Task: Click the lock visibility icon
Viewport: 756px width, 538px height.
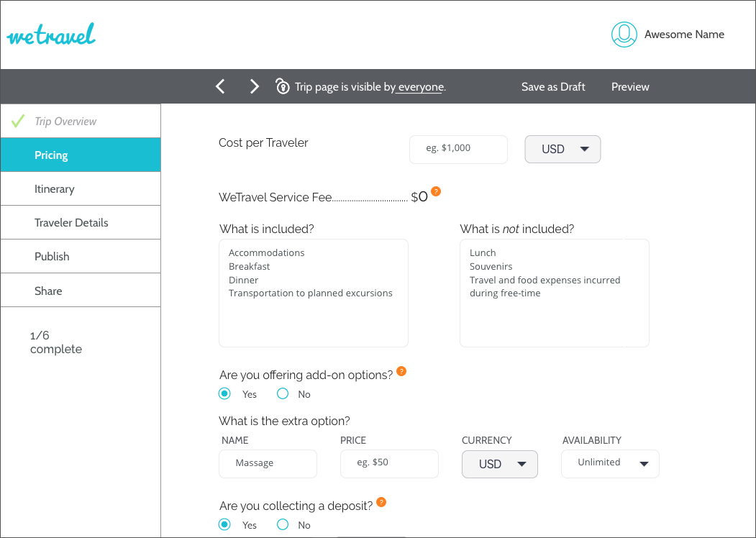Action: pos(283,86)
